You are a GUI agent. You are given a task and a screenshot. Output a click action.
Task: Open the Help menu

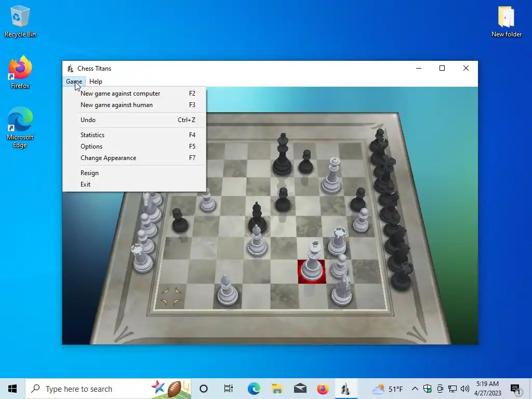(96, 82)
